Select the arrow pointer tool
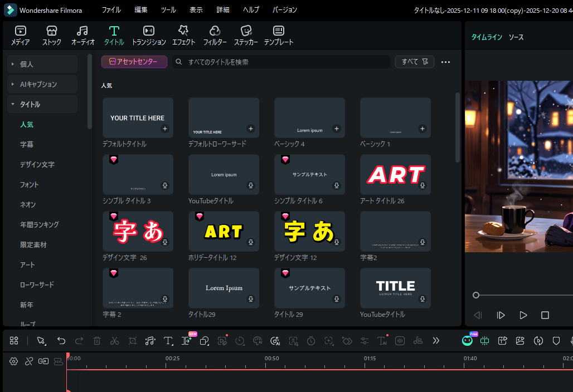 coord(41,341)
